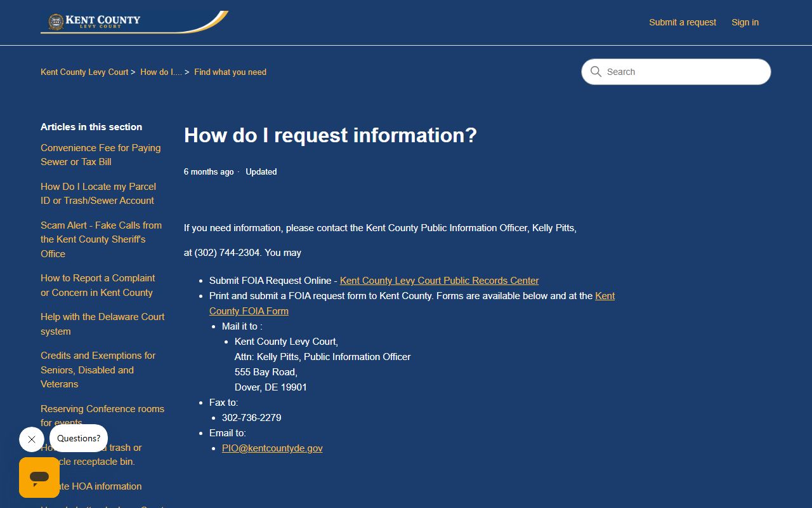Click the Kent County Levy Court logo

pos(134,22)
